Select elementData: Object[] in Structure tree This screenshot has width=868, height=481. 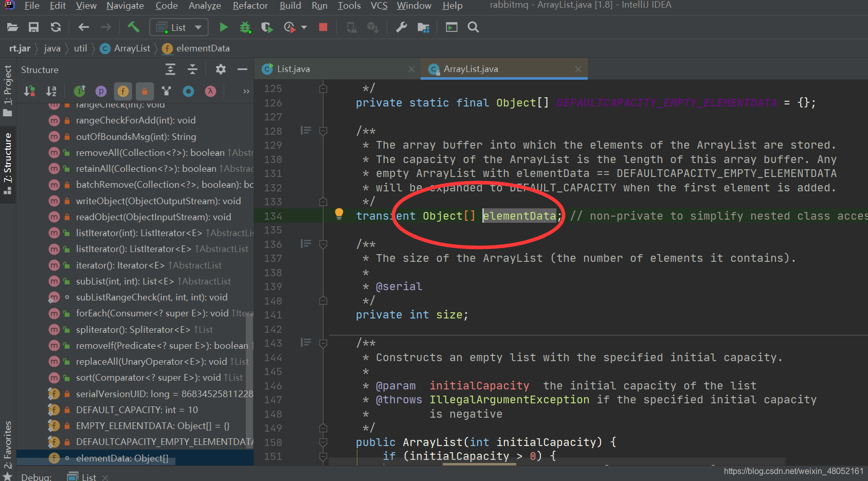(x=135, y=458)
